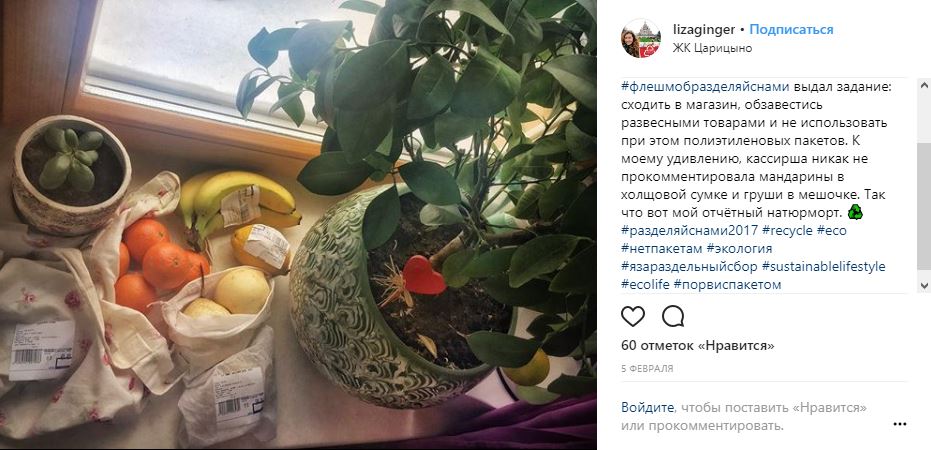This screenshot has width=931, height=450.
Task: Click Подписаться to follow
Action: (791, 30)
